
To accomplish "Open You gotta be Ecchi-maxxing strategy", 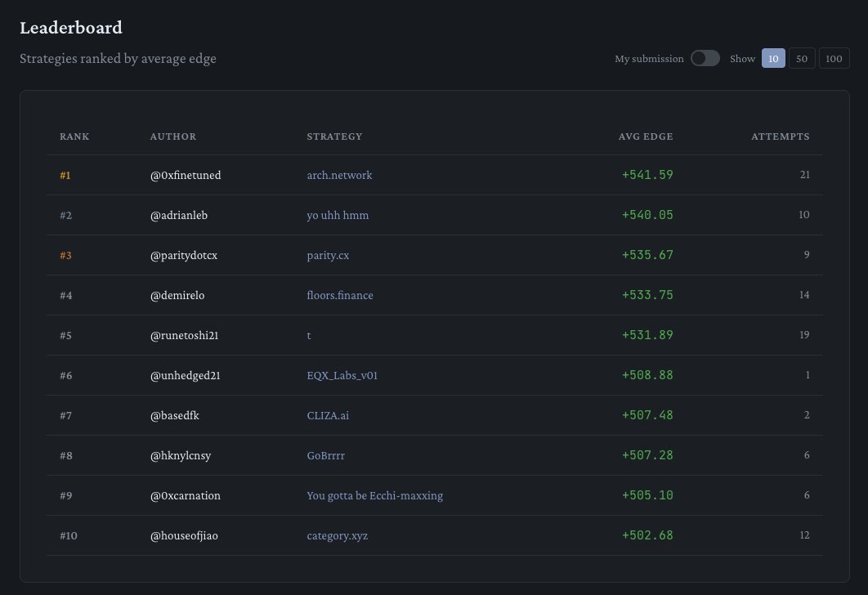I will point(375,495).
